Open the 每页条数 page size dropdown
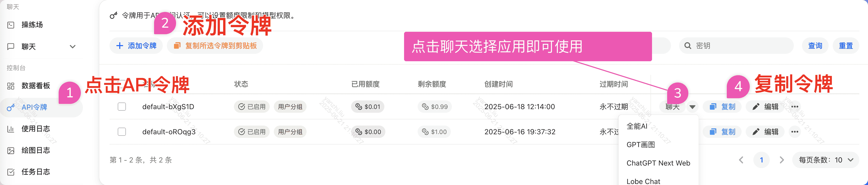Screen dimensions: 868x185 pyautogui.click(x=826, y=160)
